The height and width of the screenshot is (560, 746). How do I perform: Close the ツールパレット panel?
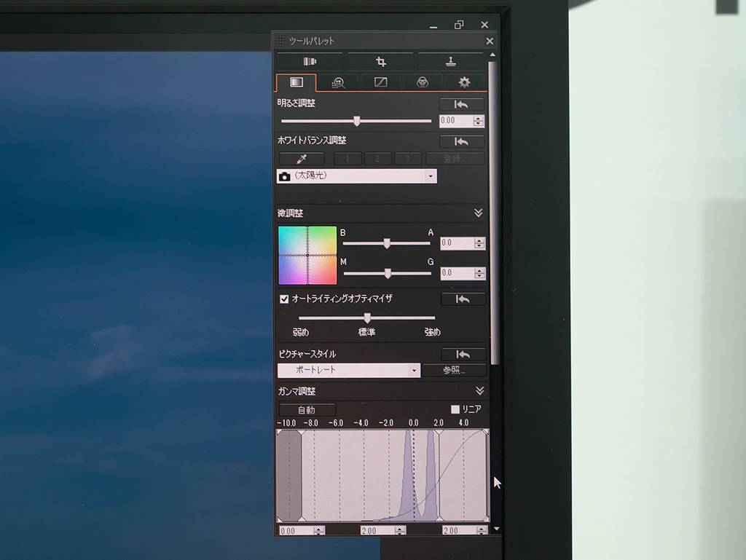[490, 42]
